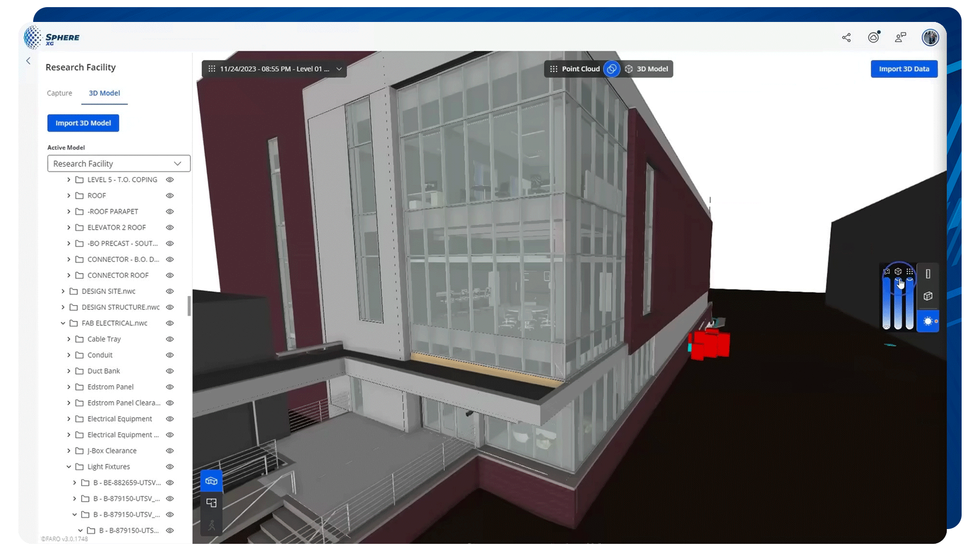The height and width of the screenshot is (551, 980).
Task: Select the measure ruler tool
Action: pyautogui.click(x=928, y=274)
